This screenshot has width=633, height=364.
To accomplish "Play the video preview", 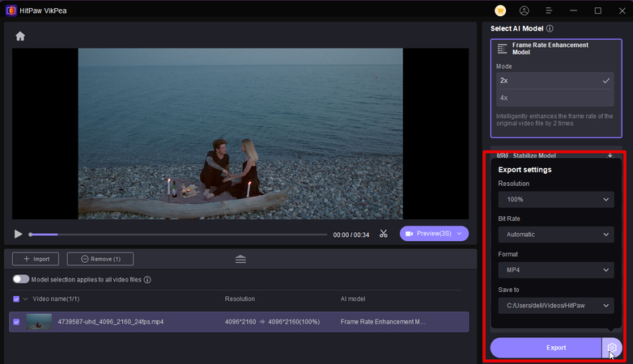I will click(x=18, y=234).
